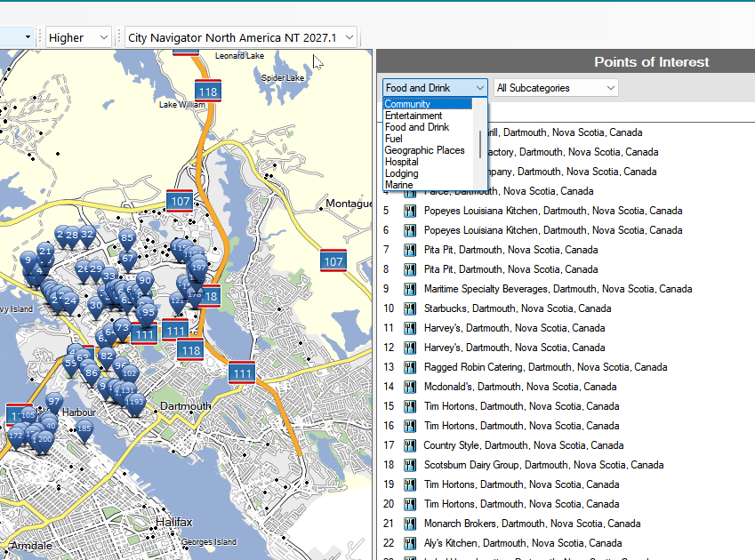755x560 pixels.
Task: Click map pin numbered 21
Action: pos(45,252)
